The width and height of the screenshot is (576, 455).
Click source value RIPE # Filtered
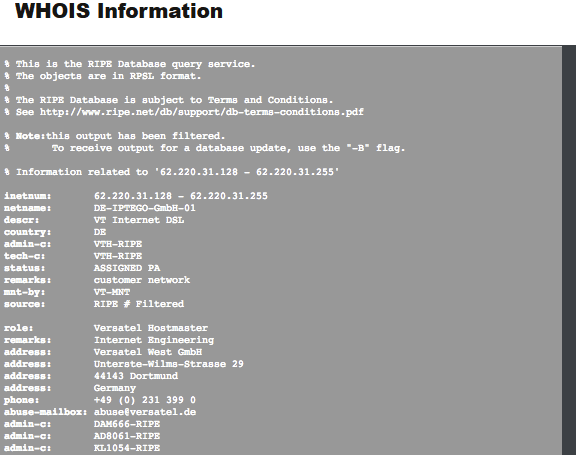click(x=139, y=304)
